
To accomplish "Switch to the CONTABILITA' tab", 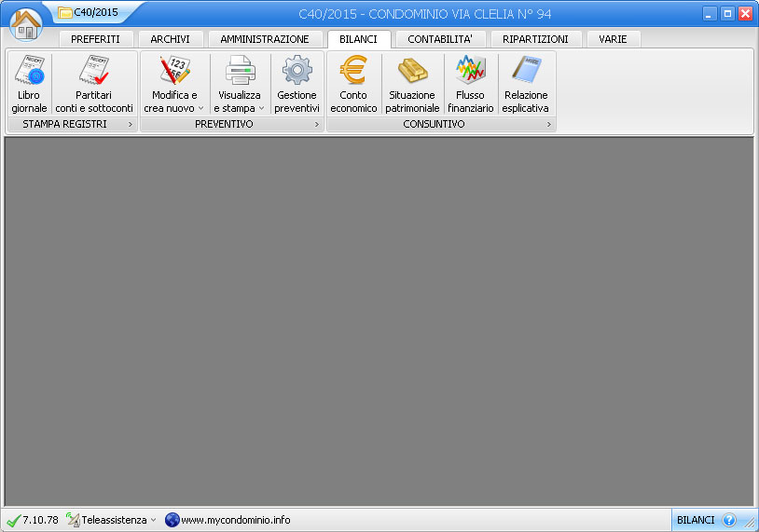I will pos(439,39).
